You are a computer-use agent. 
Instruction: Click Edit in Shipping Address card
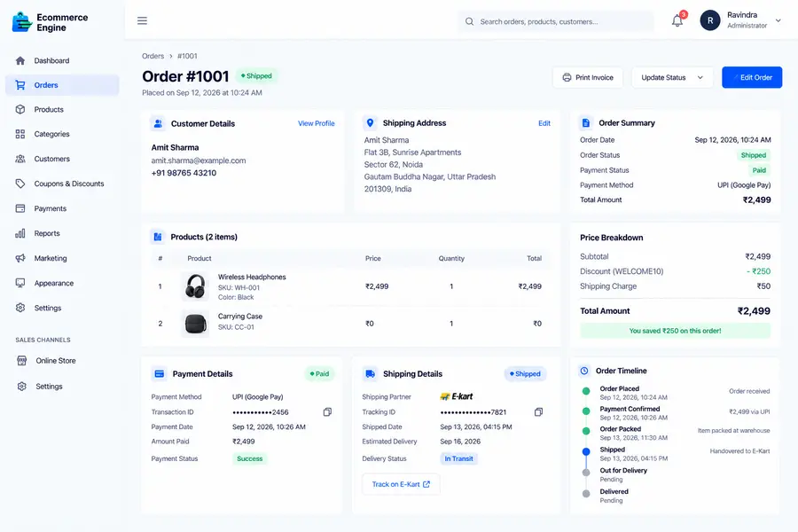pos(544,123)
